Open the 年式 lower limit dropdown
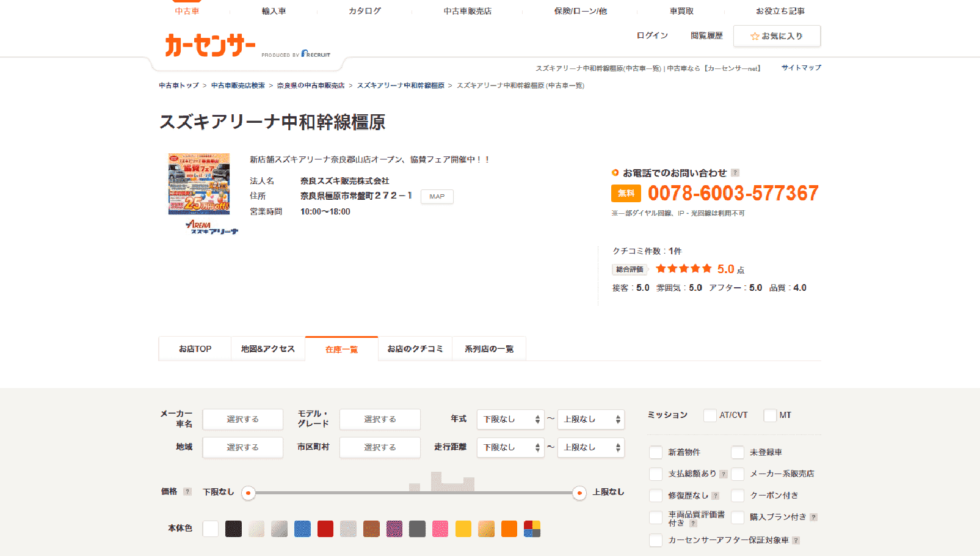Image resolution: width=980 pixels, height=556 pixels. (x=510, y=419)
